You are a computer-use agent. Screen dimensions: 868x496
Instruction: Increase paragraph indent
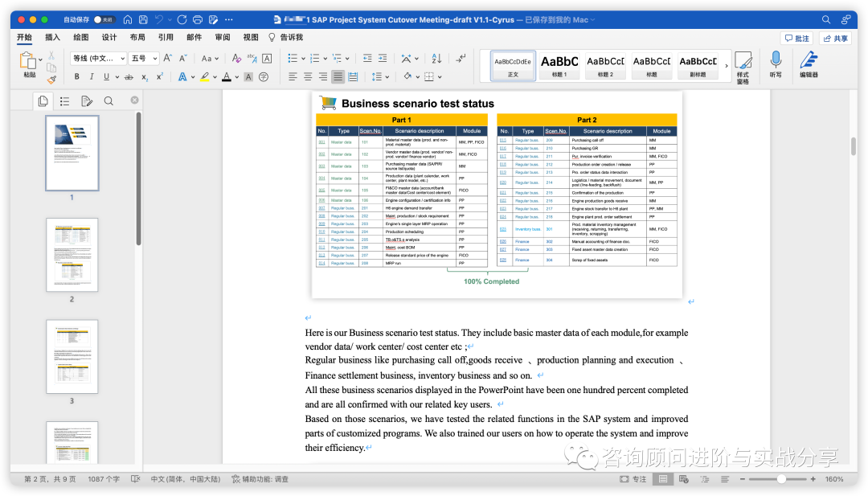coord(383,58)
